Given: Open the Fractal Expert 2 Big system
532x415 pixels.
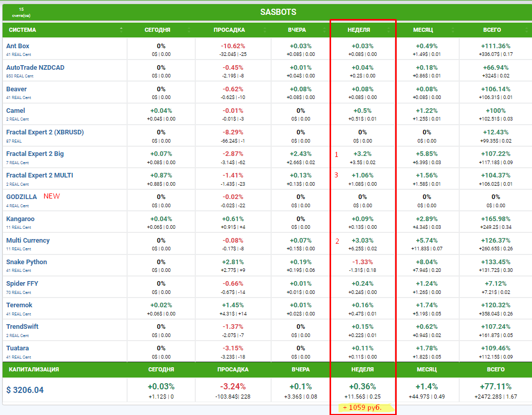Looking at the screenshot, I should click(x=35, y=154).
